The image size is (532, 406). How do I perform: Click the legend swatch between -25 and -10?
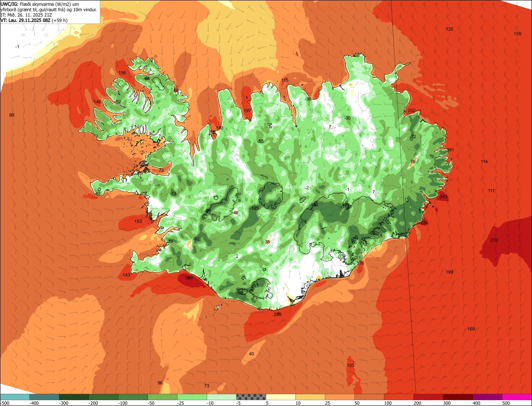[x=192, y=397]
